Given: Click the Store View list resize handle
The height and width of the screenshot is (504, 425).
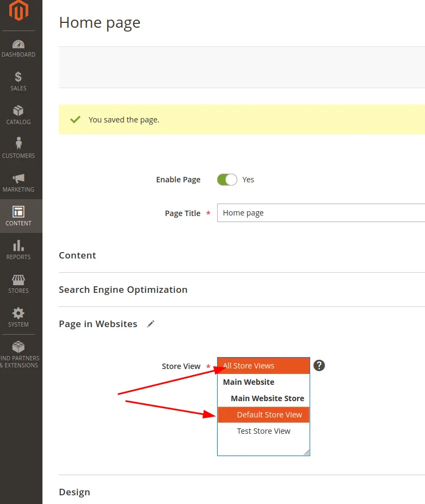Looking at the screenshot, I should point(306,452).
